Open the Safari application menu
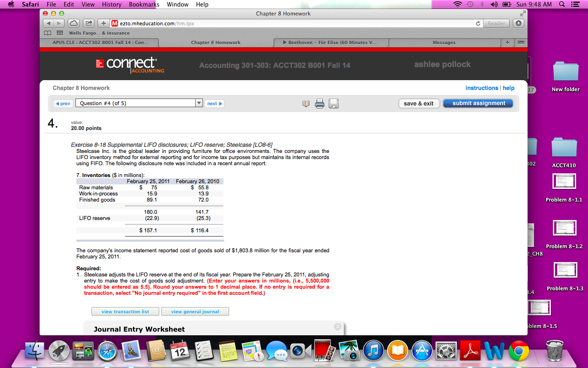Image resolution: width=588 pixels, height=368 pixels. click(30, 4)
